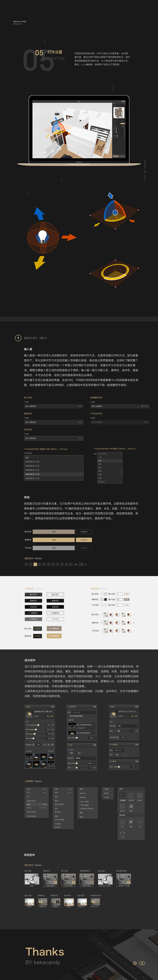Open 类型 dropdown in middle 空间属性 panel

84,713
